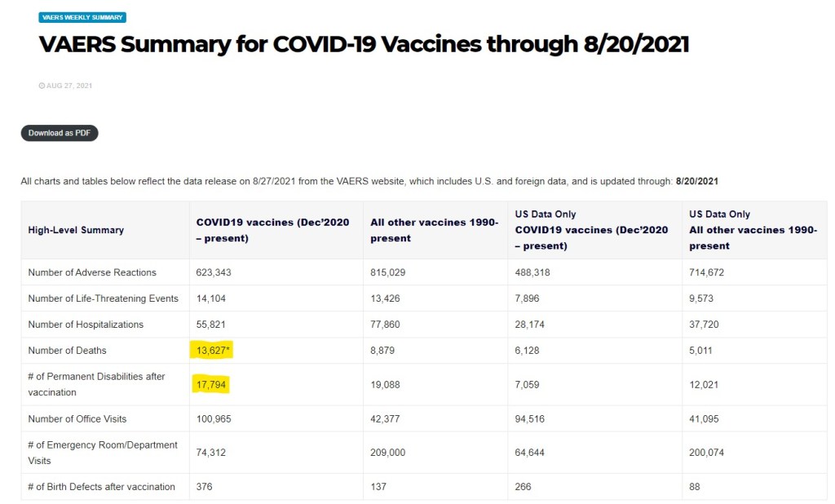Image resolution: width=835 pixels, height=504 pixels.
Task: Click the US Data Only All other vaccines header
Action: pyautogui.click(x=753, y=230)
